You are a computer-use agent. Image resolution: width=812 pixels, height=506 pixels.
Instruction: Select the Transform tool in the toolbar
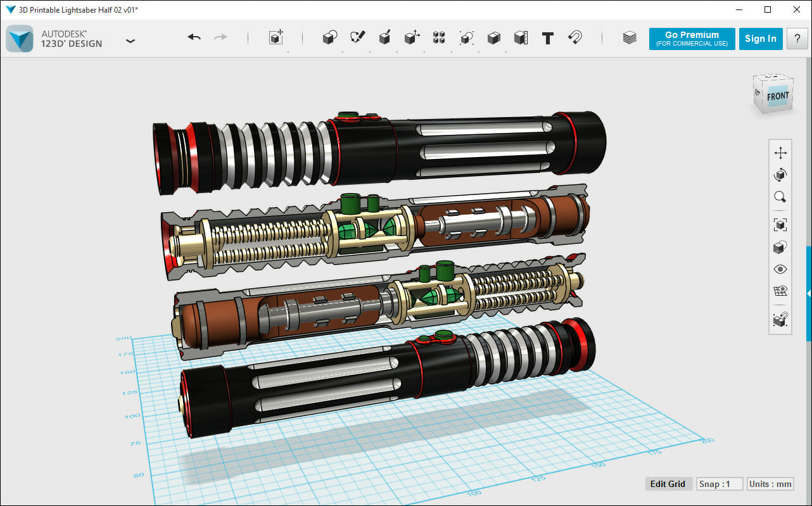coord(276,37)
